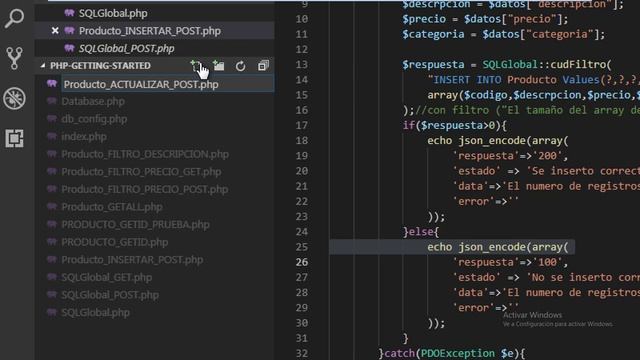Click line number 32 in gutter
This screenshot has height=360, width=640.
(x=302, y=353)
